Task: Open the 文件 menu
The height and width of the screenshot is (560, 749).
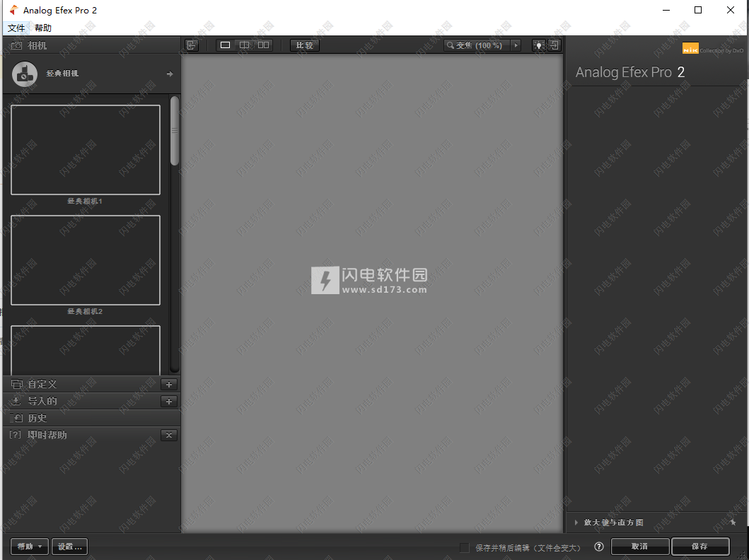Action: click(x=16, y=28)
